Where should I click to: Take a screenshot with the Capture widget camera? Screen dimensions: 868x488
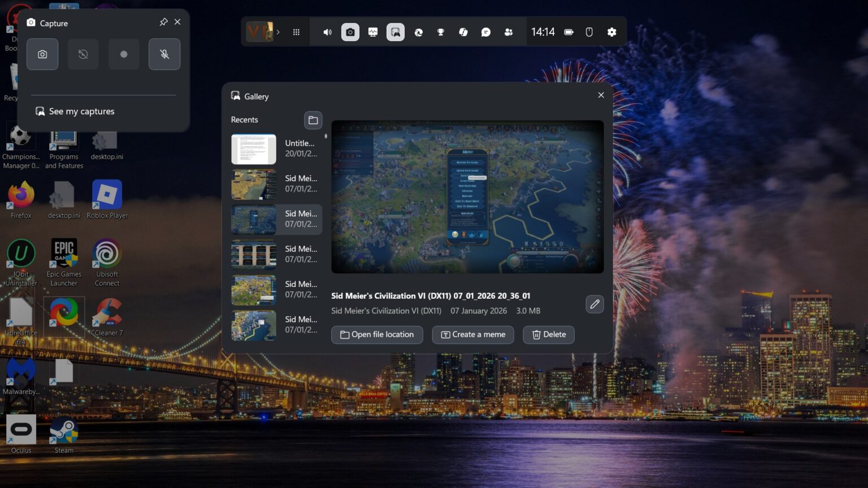point(42,54)
